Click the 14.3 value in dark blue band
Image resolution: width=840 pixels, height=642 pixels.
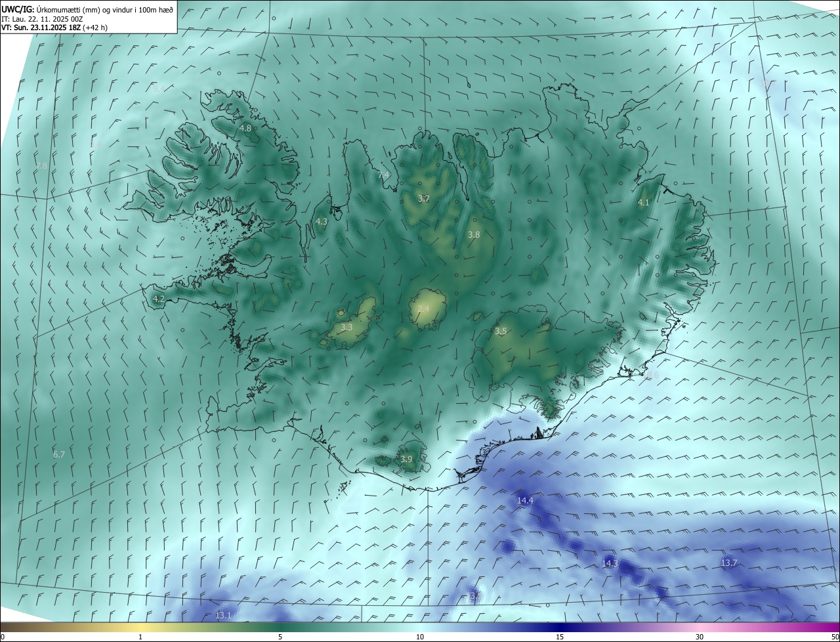[610, 563]
